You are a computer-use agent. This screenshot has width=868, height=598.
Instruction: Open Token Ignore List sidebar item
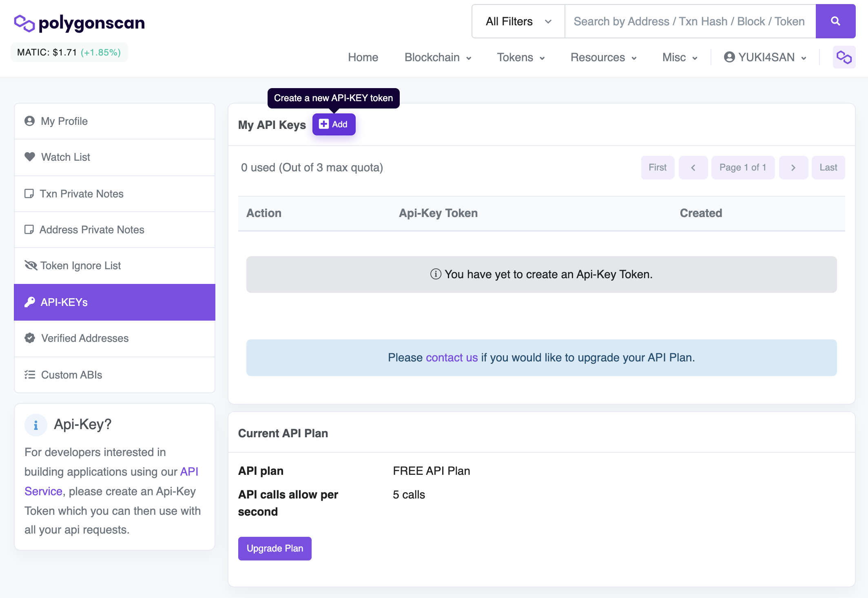coord(115,266)
